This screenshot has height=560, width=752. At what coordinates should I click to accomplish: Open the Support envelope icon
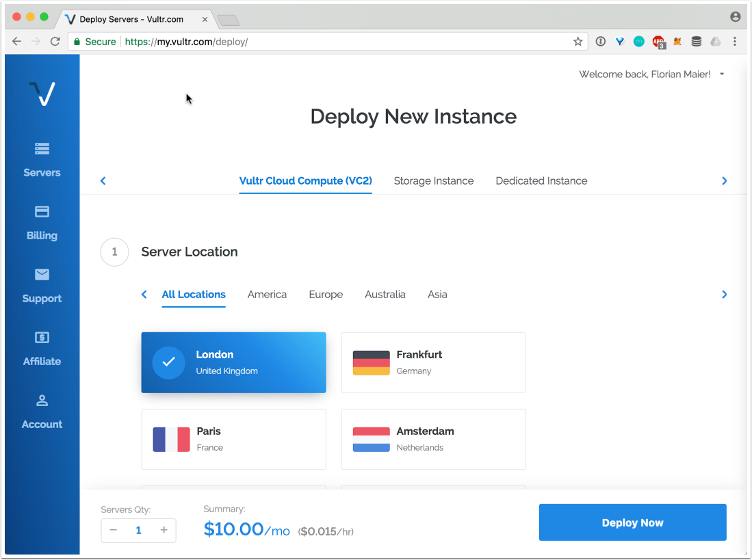42,274
